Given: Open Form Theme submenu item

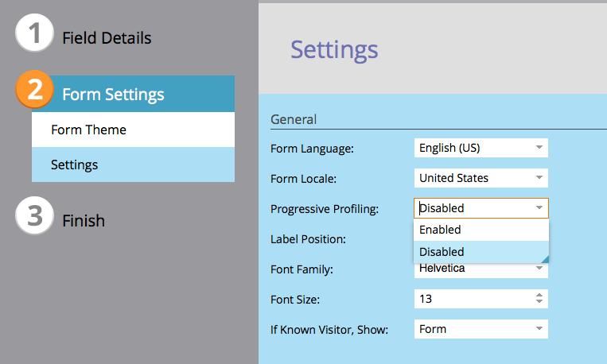Looking at the screenshot, I should click(88, 130).
